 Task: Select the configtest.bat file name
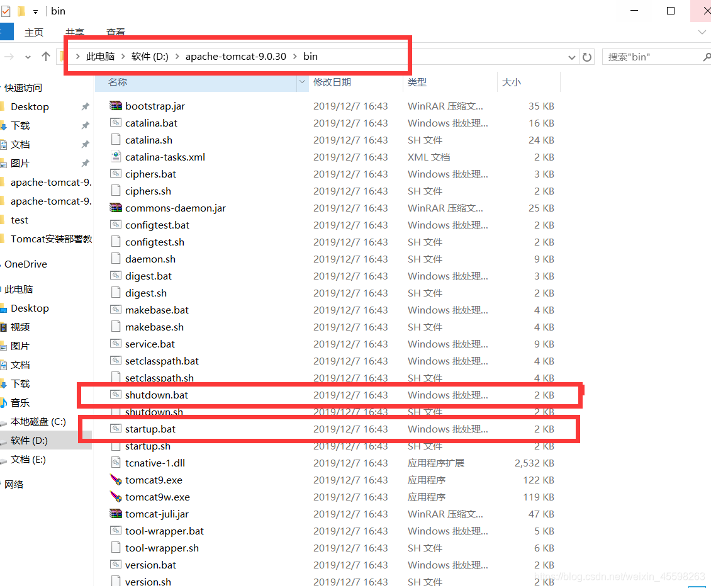point(157,225)
